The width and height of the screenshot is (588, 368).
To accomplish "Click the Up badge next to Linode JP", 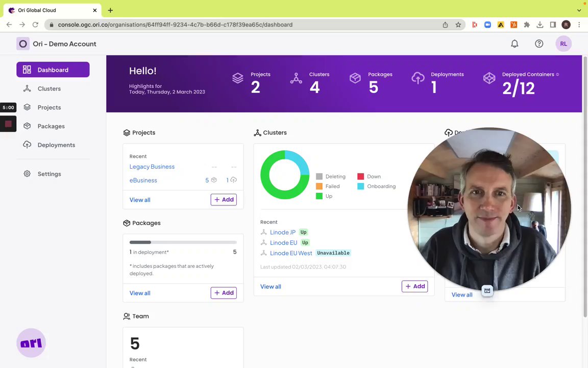I will click(303, 232).
